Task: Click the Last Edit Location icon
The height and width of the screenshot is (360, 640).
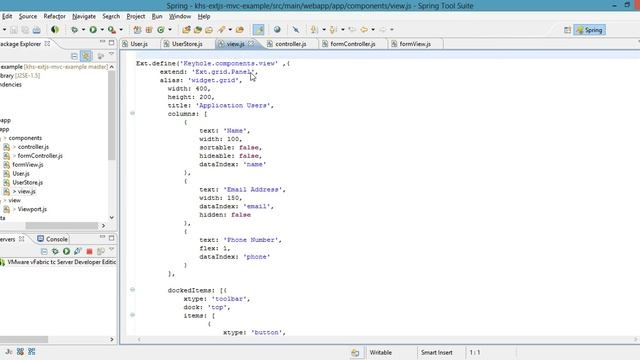Action: coord(352,30)
